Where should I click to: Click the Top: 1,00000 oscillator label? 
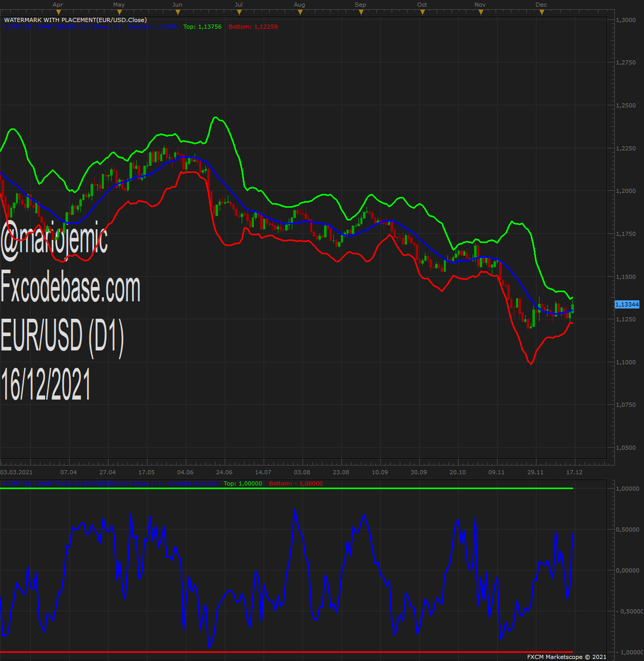pos(243,483)
